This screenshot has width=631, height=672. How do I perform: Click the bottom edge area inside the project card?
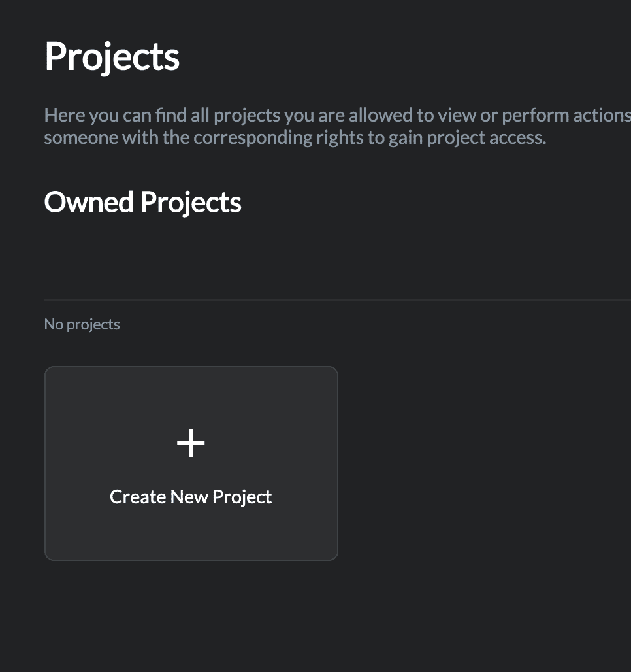pyautogui.click(x=191, y=549)
